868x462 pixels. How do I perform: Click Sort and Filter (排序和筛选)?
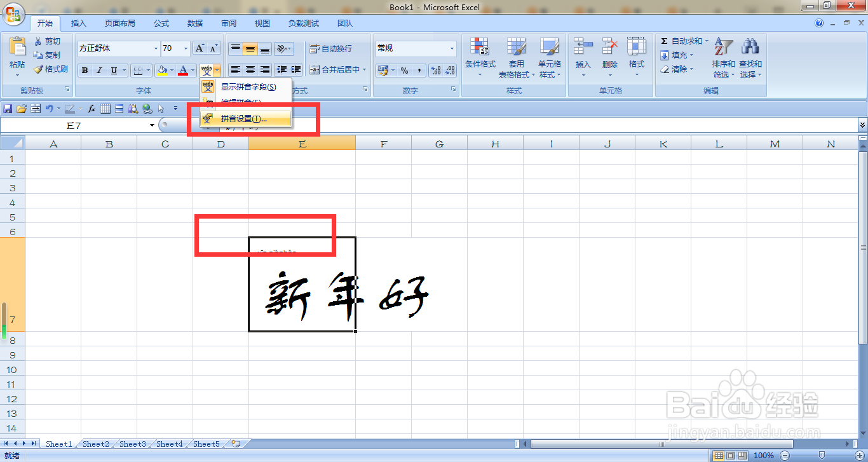pos(724,57)
